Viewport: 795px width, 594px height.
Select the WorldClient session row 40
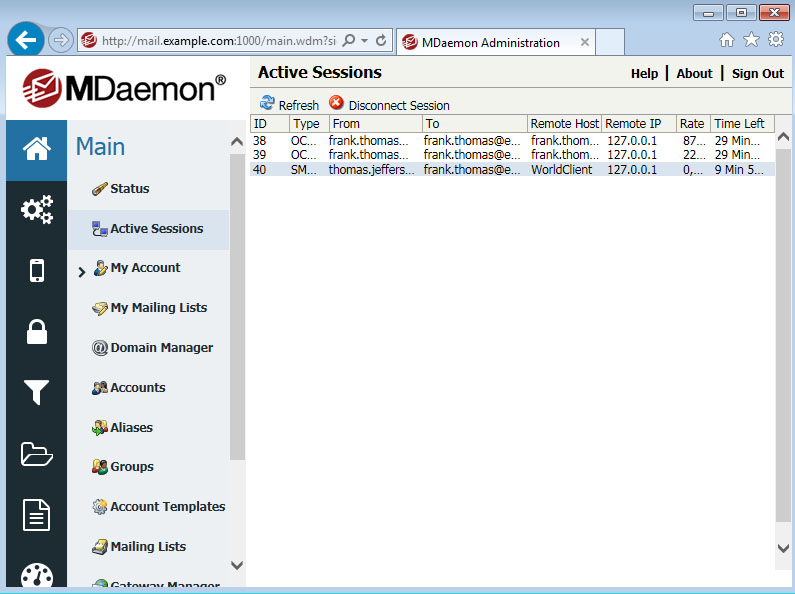[x=512, y=169]
